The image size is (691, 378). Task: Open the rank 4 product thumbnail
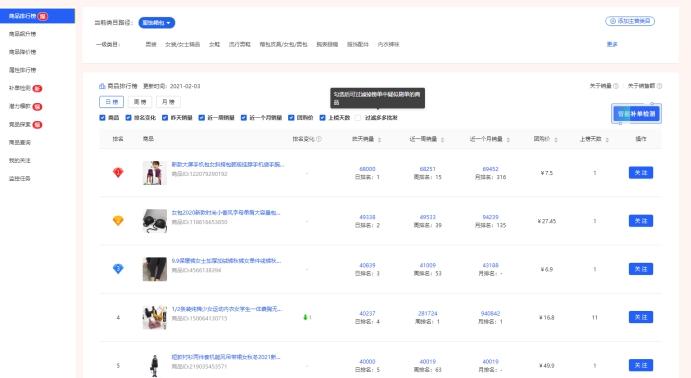coord(155,317)
